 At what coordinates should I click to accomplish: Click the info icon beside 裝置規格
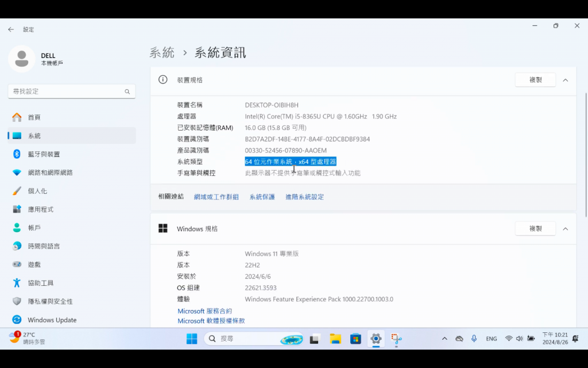[x=163, y=79]
